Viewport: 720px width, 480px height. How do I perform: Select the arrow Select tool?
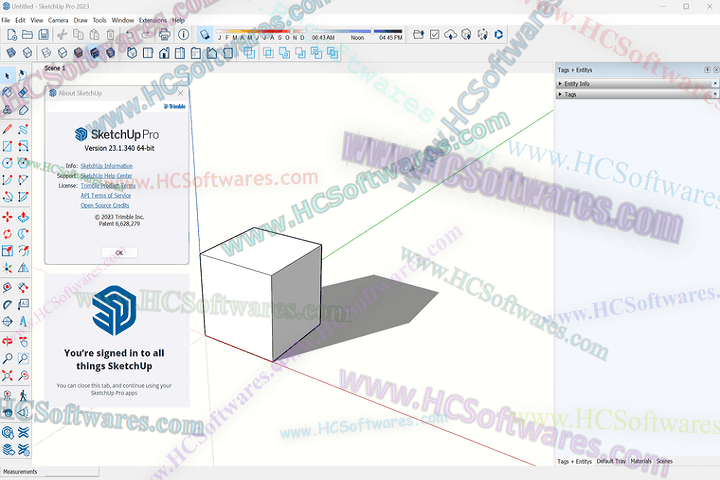[x=7, y=75]
